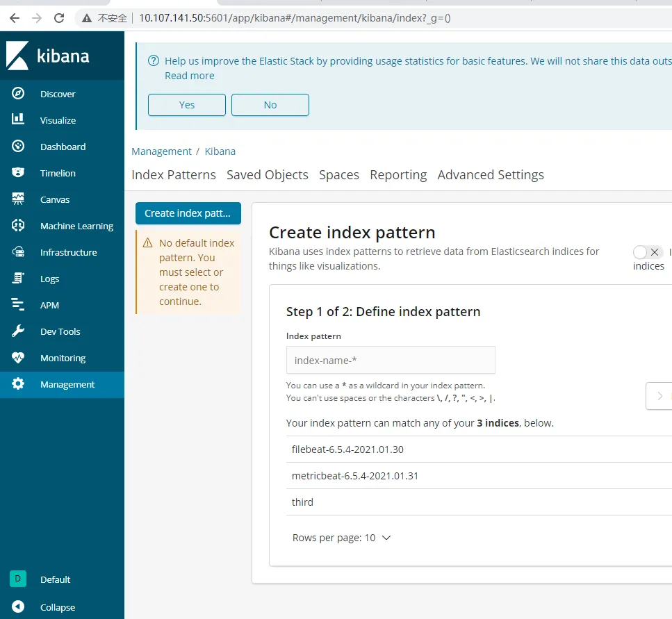This screenshot has height=619, width=672.
Task: Open the Canvas icon in sidebar
Action: [18, 199]
